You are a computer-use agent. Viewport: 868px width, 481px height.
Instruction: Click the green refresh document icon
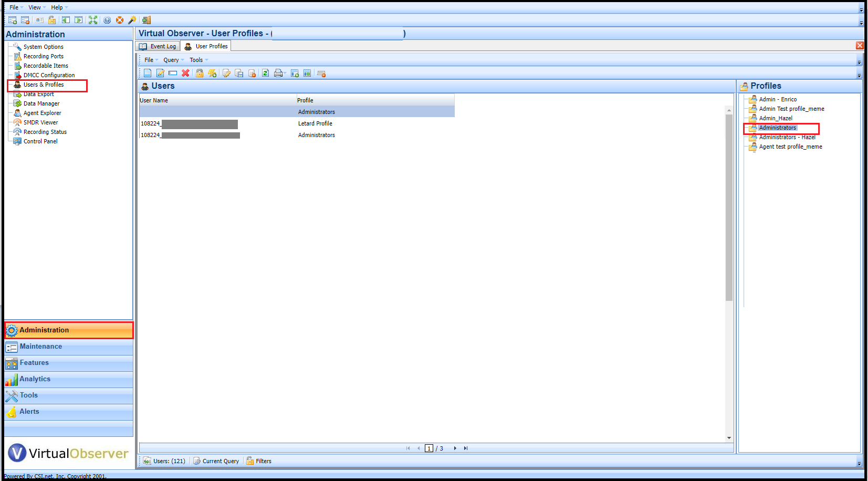265,73
